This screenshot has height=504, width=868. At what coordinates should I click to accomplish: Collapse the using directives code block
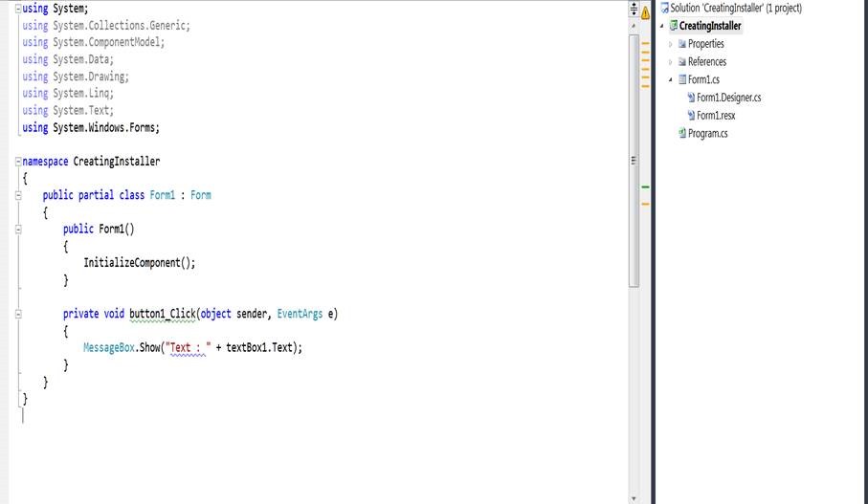pyautogui.click(x=18, y=9)
